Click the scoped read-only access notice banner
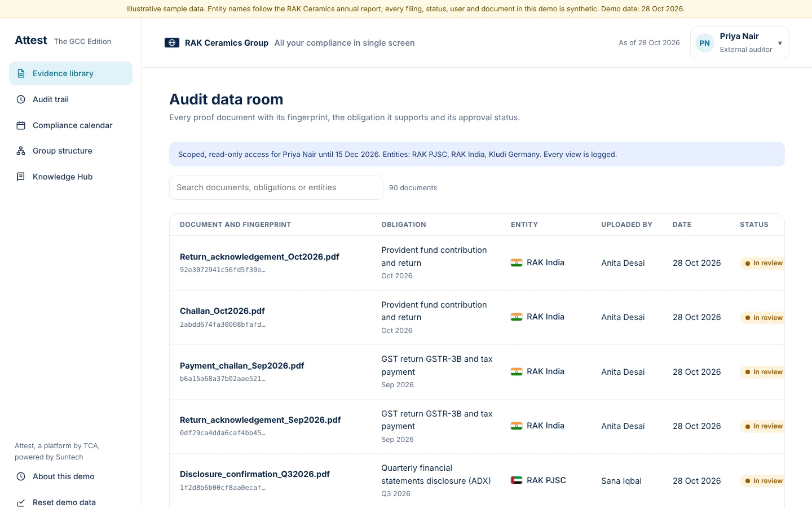Screen dimensions: 812x508 coord(477,154)
